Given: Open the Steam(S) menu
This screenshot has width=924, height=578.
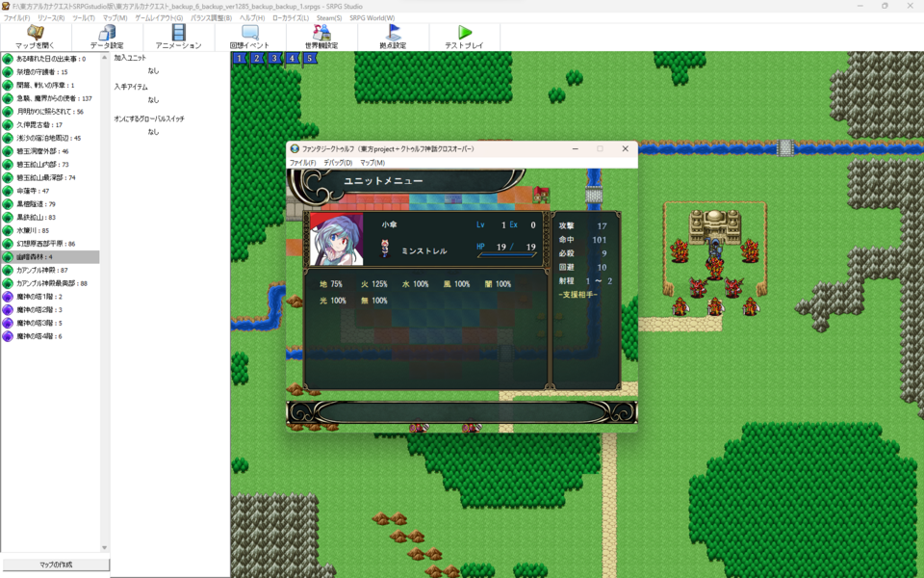Looking at the screenshot, I should [x=329, y=17].
